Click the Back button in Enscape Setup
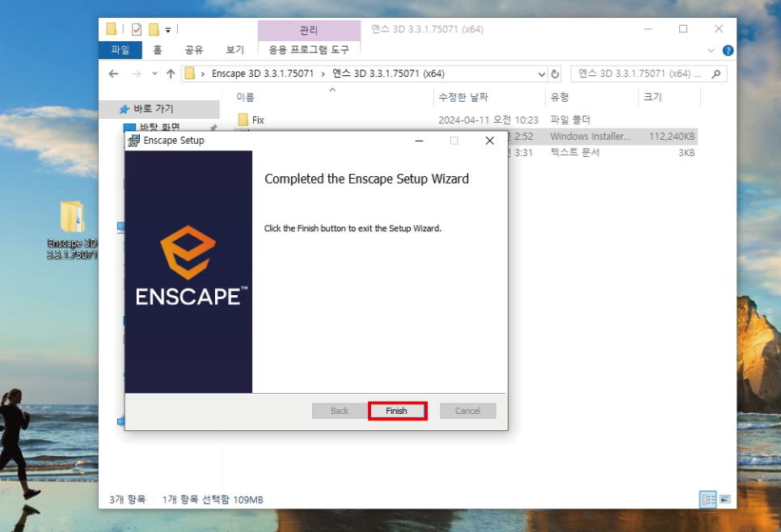The image size is (781, 532). pyautogui.click(x=338, y=411)
